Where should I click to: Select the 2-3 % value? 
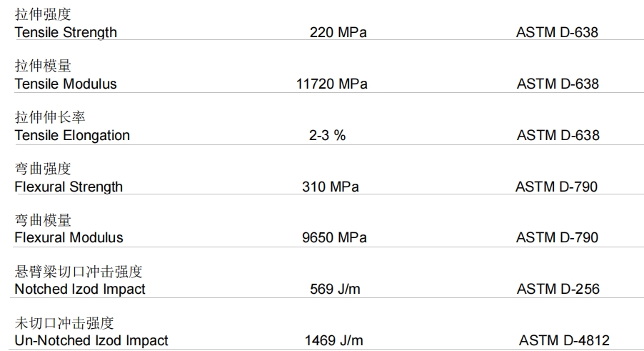click(x=327, y=135)
